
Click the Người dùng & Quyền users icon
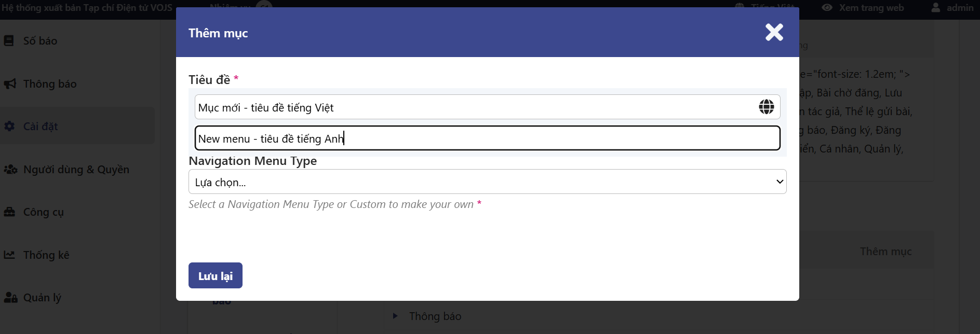pos(10,169)
